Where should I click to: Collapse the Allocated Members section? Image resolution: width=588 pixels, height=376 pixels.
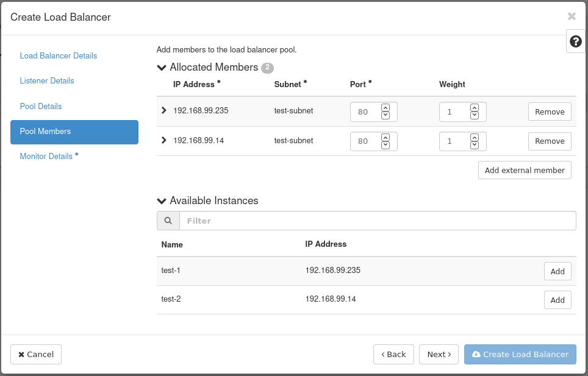[162, 68]
